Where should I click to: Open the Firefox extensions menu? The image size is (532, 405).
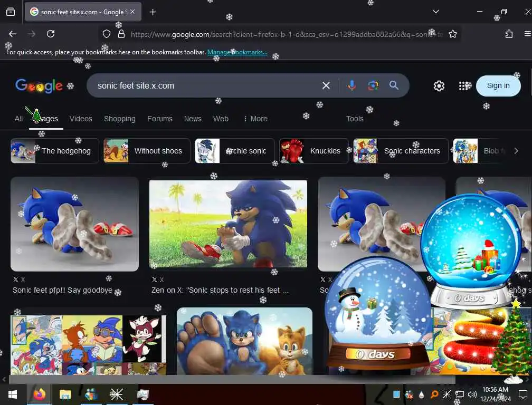tap(509, 34)
